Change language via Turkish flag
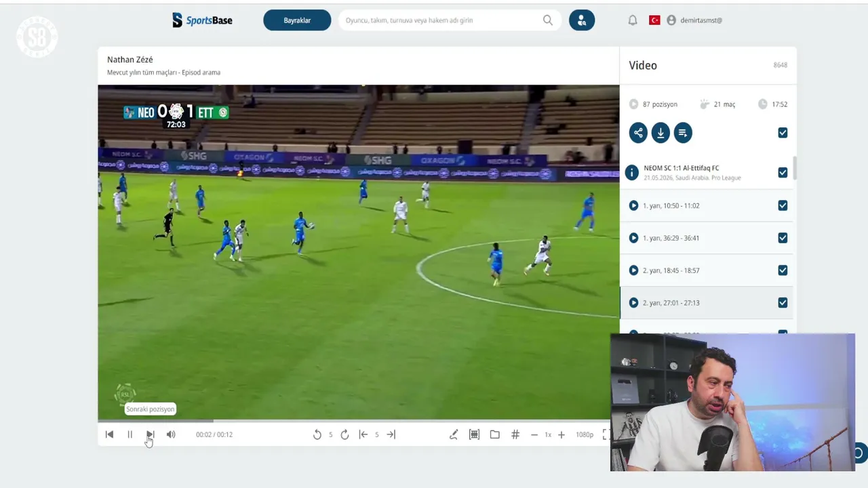Viewport: 868px width, 488px height. coord(654,20)
